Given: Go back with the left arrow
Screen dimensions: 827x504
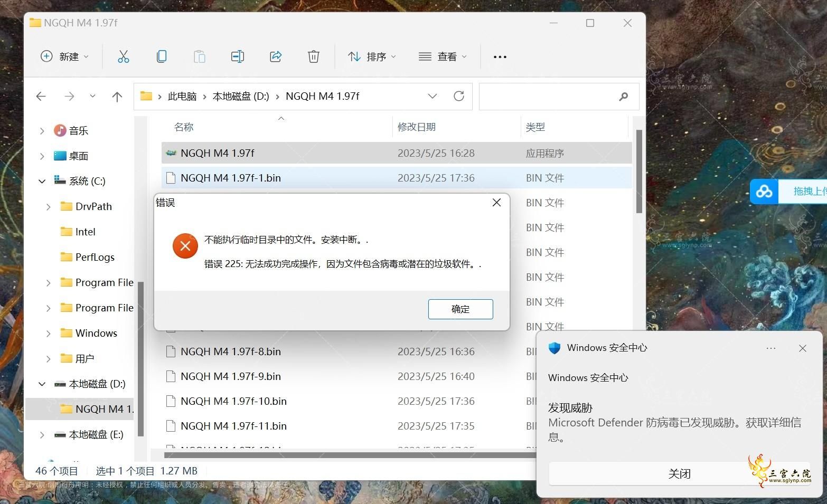Looking at the screenshot, I should click(41, 96).
